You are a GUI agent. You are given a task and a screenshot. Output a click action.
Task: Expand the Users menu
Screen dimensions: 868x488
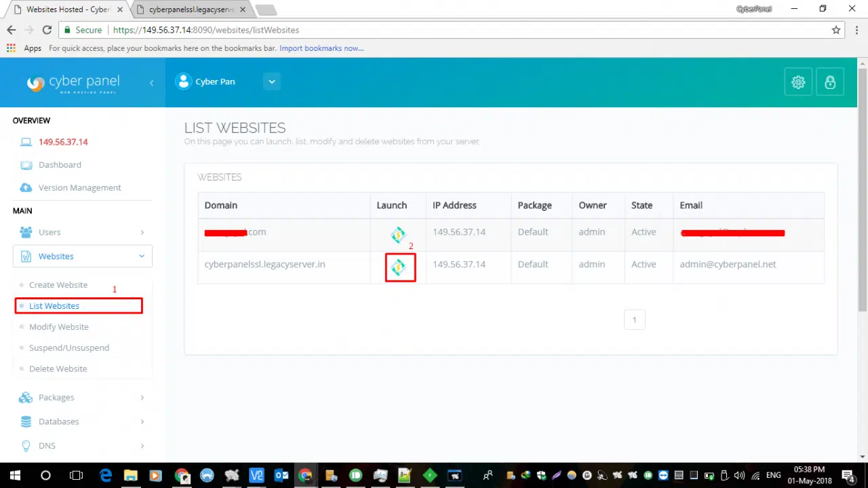(83, 232)
